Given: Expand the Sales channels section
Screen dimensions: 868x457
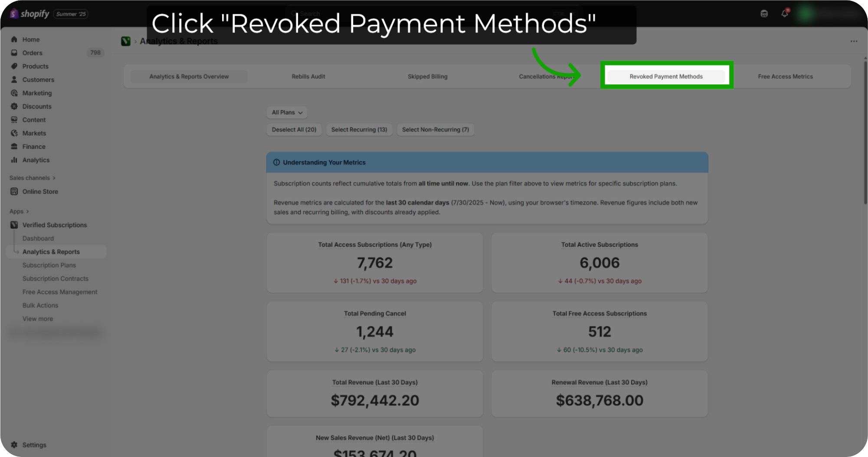Looking at the screenshot, I should [33, 178].
